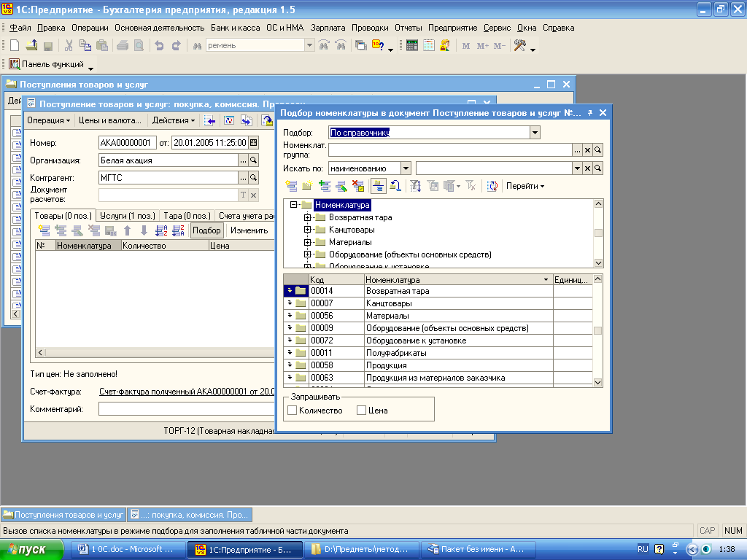
Task: Click the refresh list icon in dialog
Action: tap(492, 186)
